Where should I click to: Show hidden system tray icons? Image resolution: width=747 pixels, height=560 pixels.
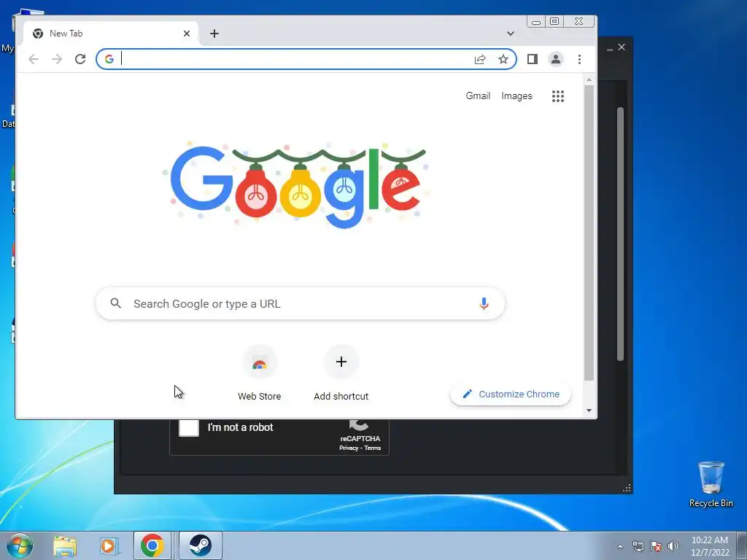tap(620, 546)
